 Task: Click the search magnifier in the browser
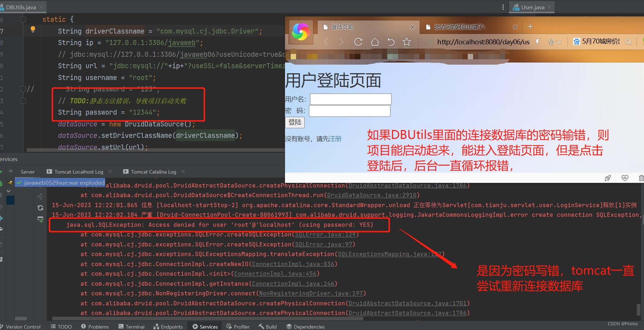pyautogui.click(x=628, y=42)
